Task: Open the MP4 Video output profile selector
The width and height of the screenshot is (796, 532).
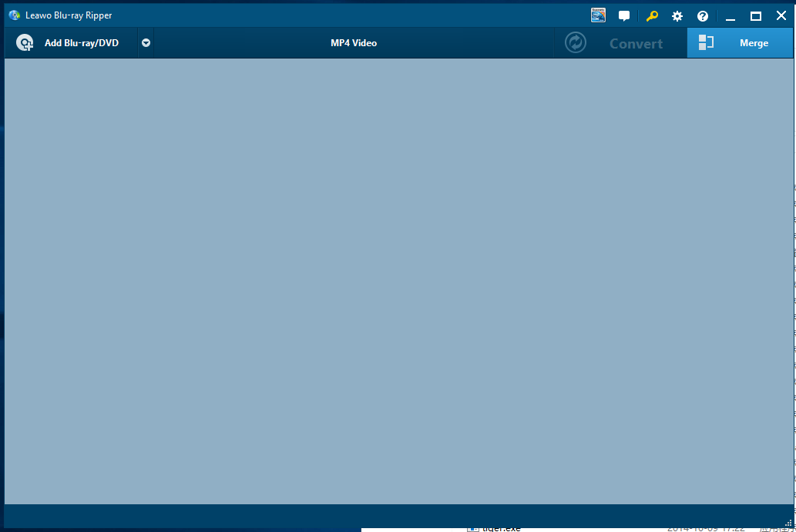Action: (354, 43)
